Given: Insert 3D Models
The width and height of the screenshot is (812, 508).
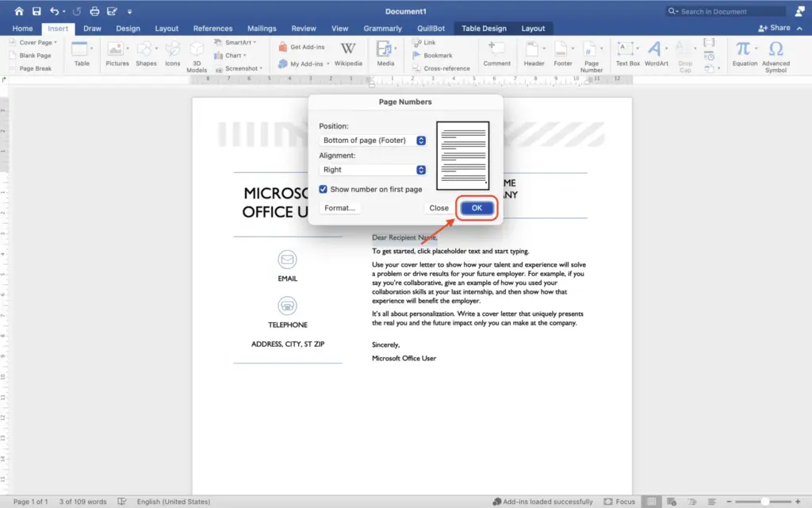Looking at the screenshot, I should [x=197, y=56].
